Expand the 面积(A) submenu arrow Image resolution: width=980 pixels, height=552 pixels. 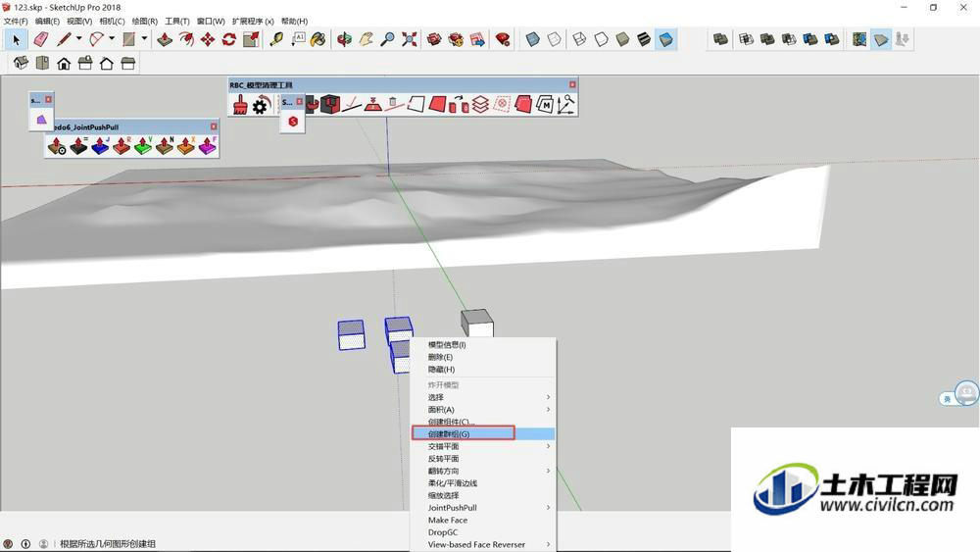[548, 410]
